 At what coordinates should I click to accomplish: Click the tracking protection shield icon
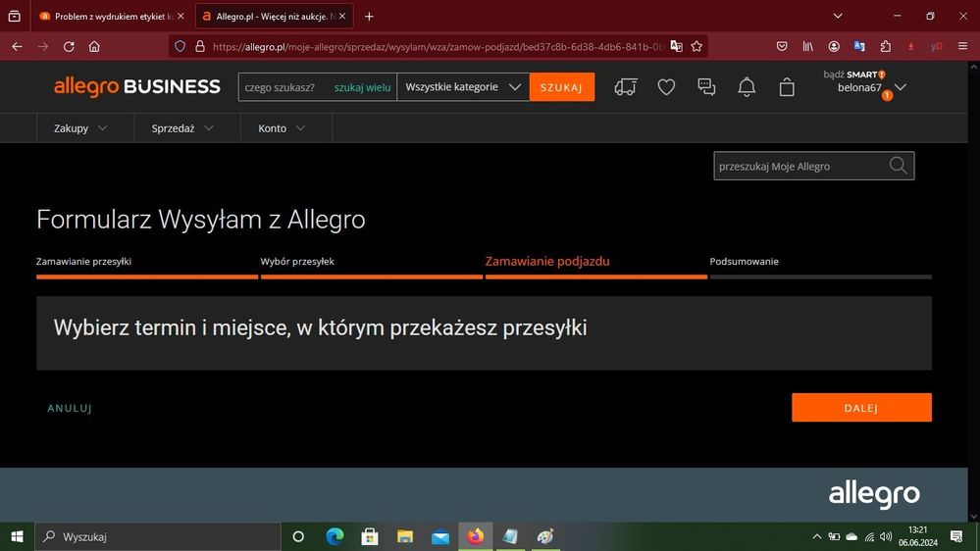click(180, 46)
